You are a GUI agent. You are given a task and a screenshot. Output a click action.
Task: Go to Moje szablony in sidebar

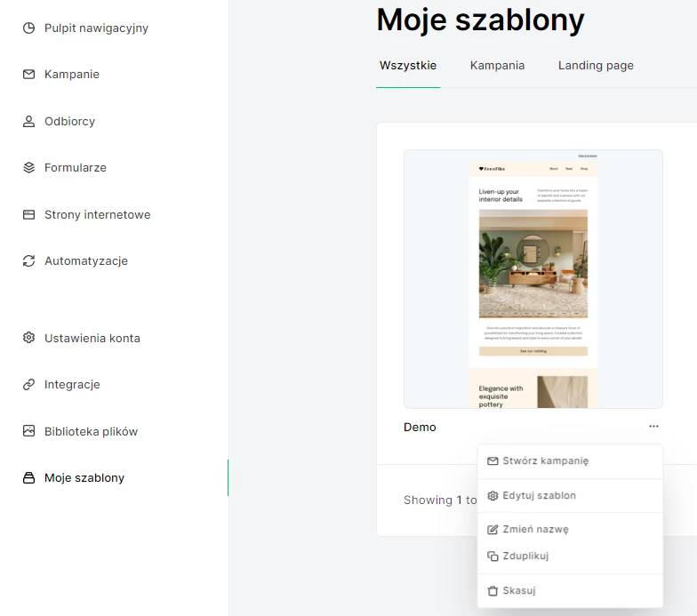(x=84, y=478)
